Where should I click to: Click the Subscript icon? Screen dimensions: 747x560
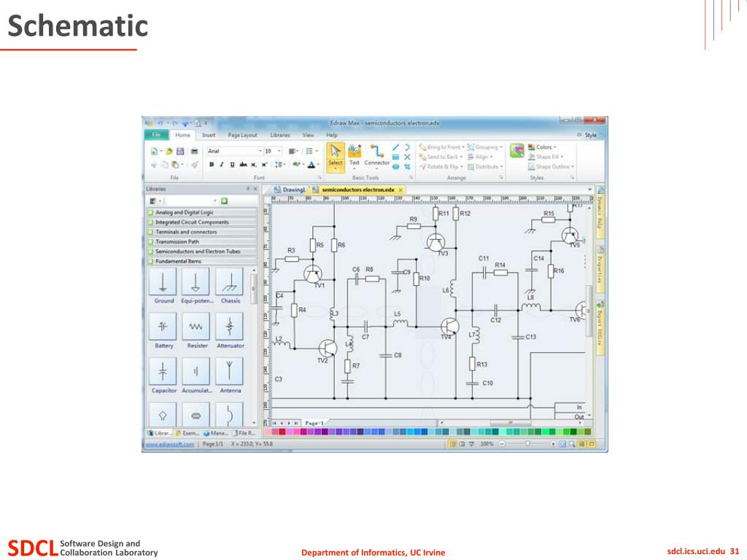point(253,165)
